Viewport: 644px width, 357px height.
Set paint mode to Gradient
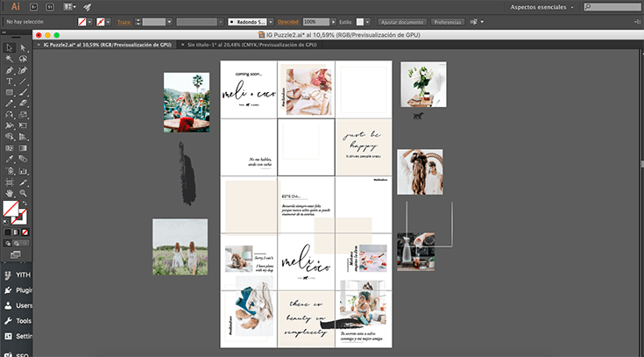[x=16, y=232]
